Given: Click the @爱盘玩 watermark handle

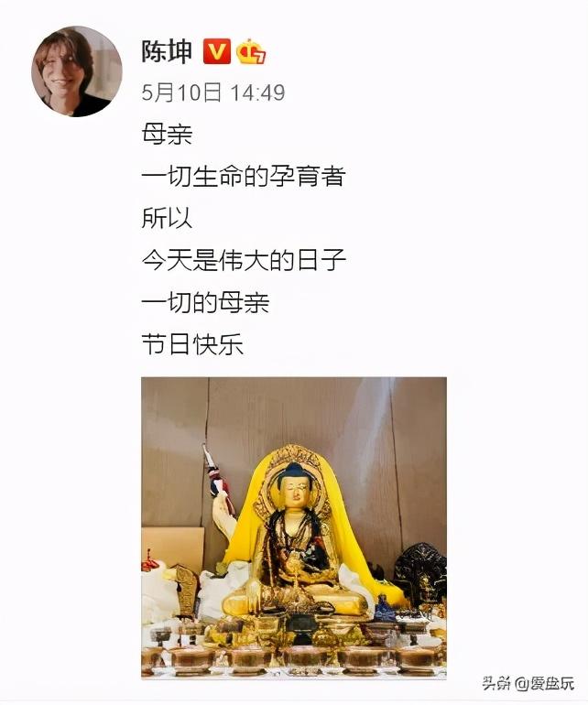Looking at the screenshot, I should 545,684.
